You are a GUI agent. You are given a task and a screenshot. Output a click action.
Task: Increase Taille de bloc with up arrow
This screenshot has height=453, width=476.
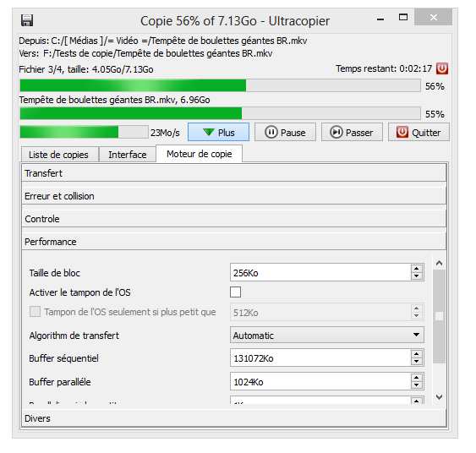(x=417, y=269)
